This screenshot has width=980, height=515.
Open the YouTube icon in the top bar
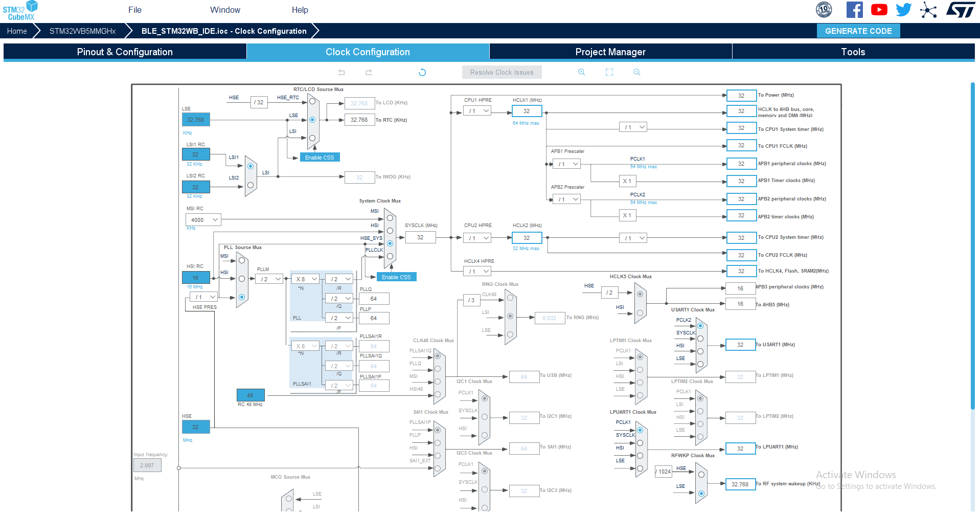click(x=879, y=9)
